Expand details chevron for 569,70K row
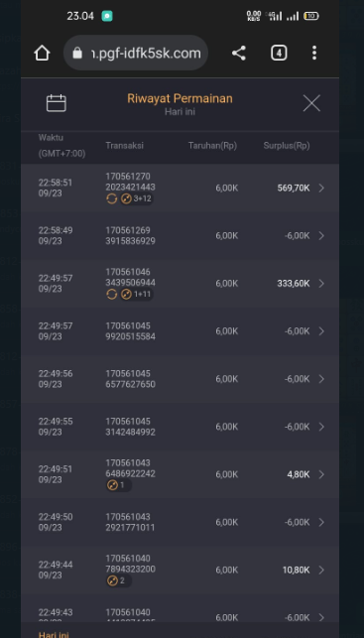This screenshot has width=364, height=638. [x=321, y=188]
